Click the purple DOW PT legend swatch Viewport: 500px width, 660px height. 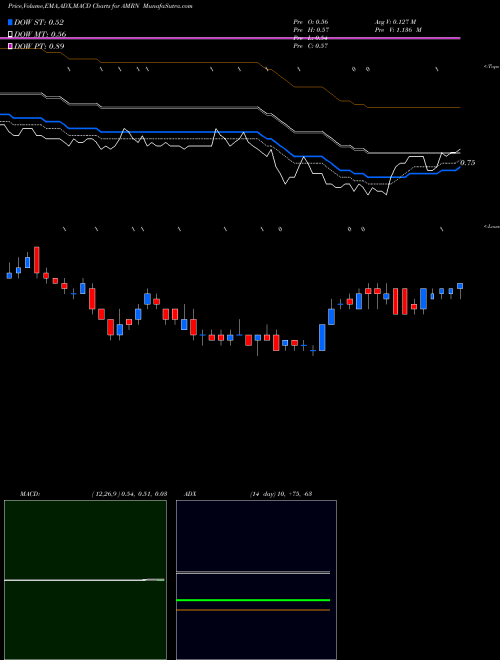point(11,46)
